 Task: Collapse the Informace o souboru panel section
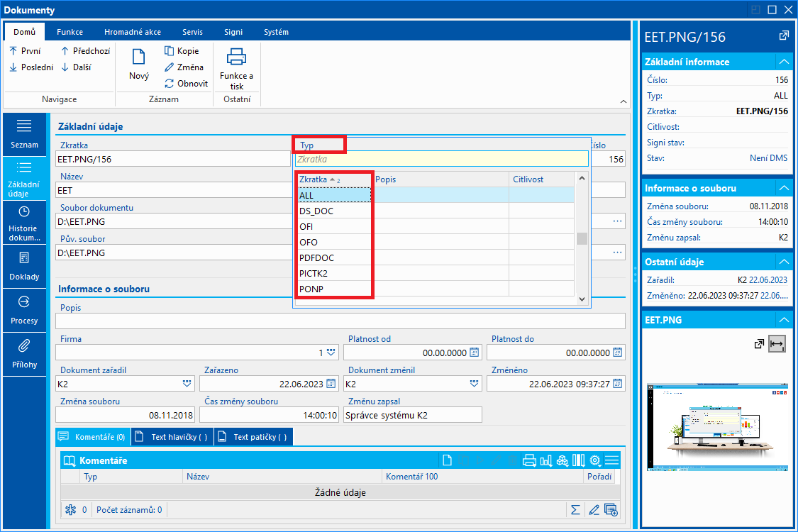(784, 188)
